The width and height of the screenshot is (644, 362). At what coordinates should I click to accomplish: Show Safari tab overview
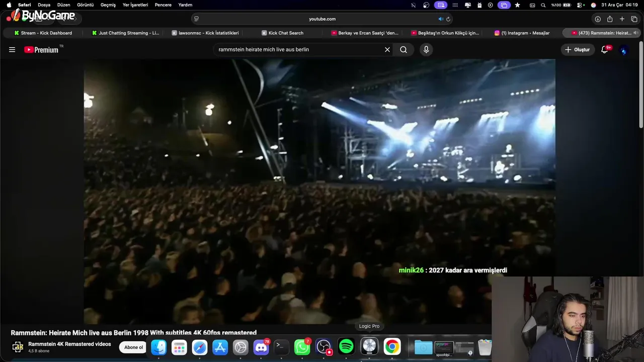pyautogui.click(x=634, y=19)
